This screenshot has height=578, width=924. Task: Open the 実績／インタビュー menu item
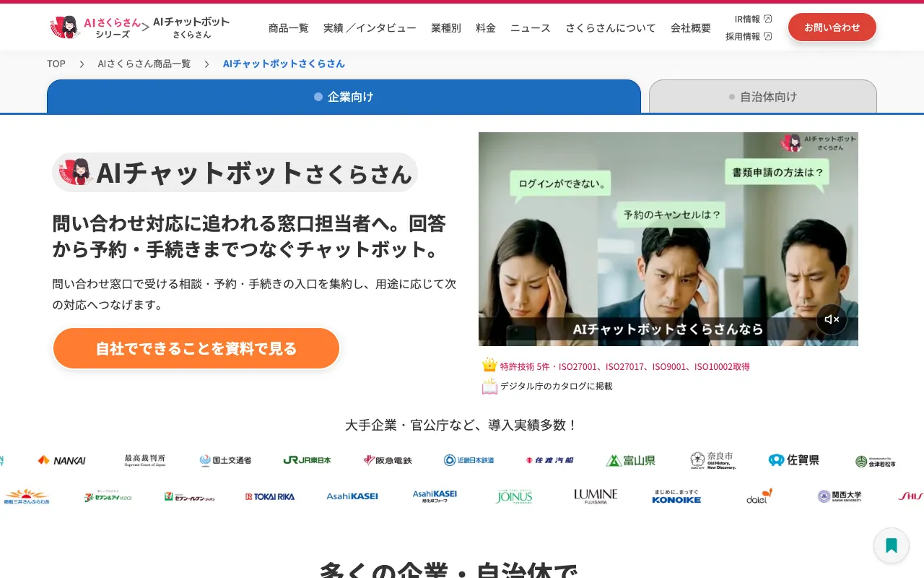pos(370,27)
